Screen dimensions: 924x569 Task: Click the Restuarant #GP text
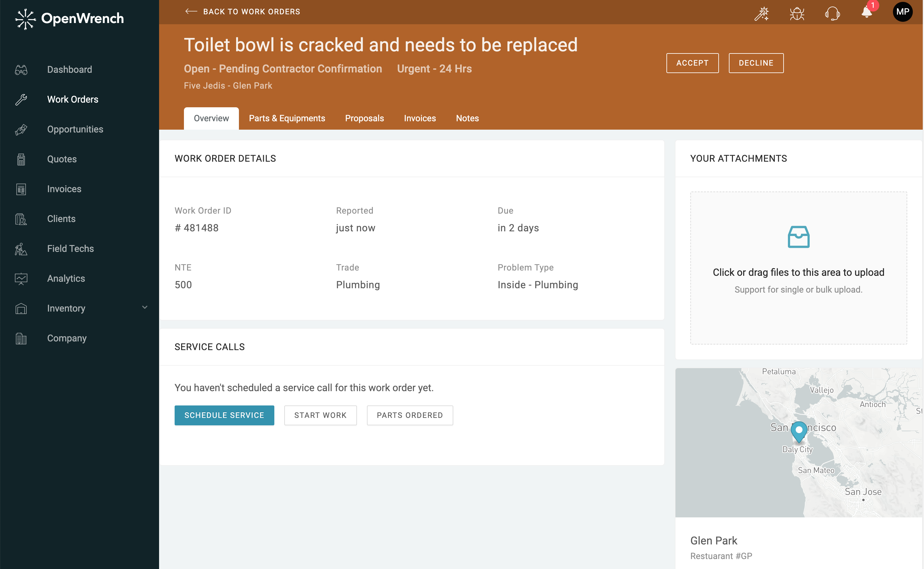(x=721, y=556)
